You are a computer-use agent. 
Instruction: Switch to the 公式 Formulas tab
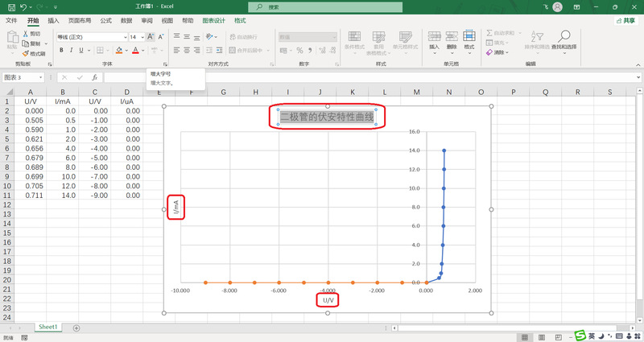pyautogui.click(x=106, y=21)
